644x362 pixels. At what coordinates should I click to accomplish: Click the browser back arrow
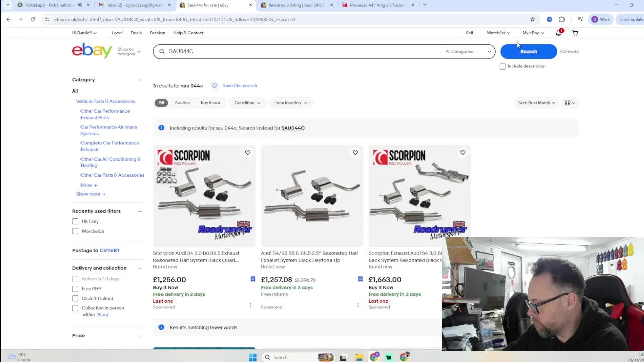coord(8,19)
